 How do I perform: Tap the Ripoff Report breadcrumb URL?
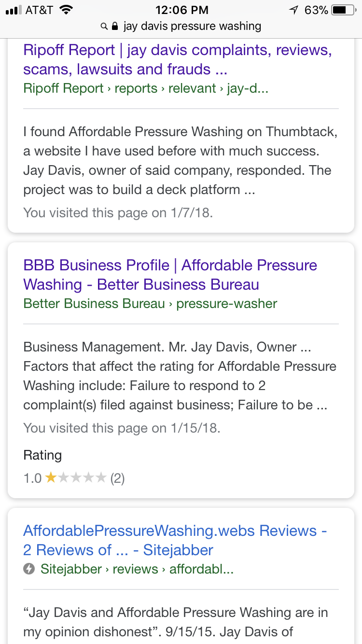[x=145, y=88]
